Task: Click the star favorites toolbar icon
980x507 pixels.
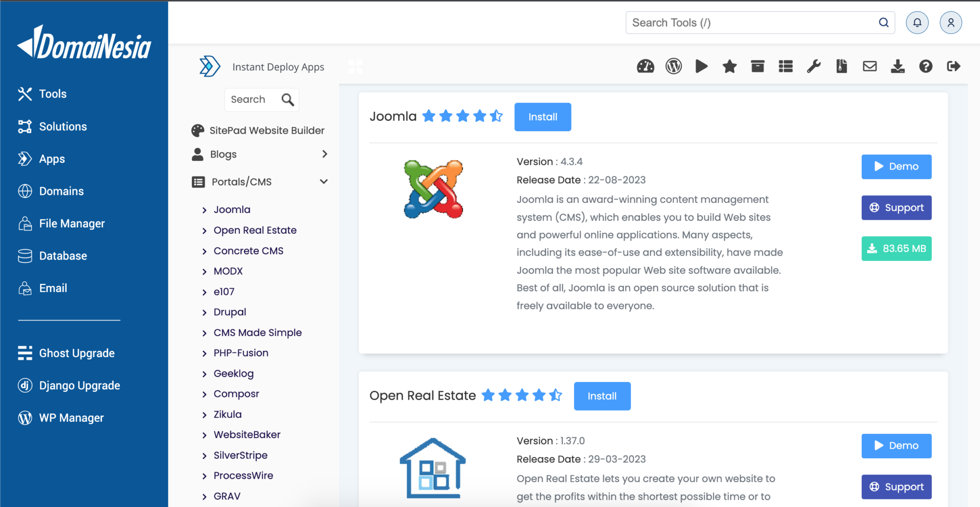Action: click(729, 66)
